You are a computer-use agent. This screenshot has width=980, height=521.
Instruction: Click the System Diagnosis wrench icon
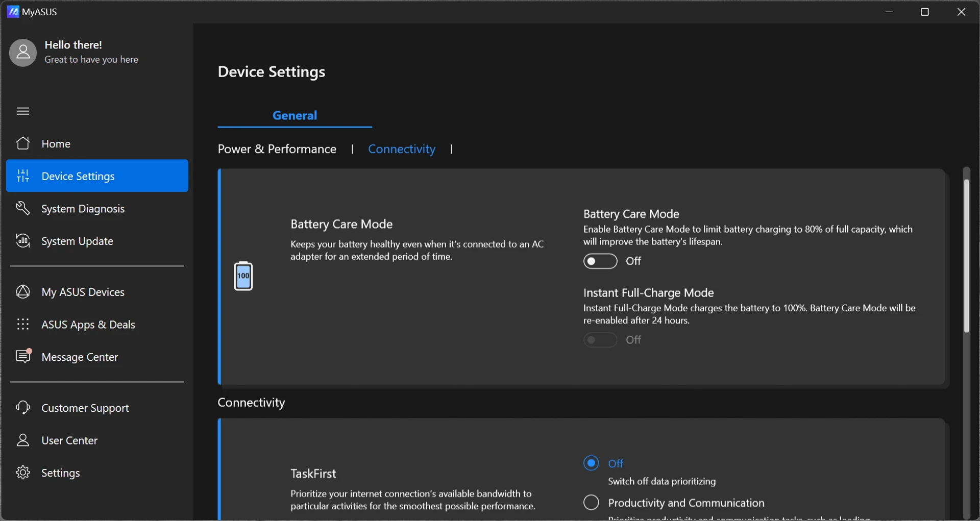23,208
